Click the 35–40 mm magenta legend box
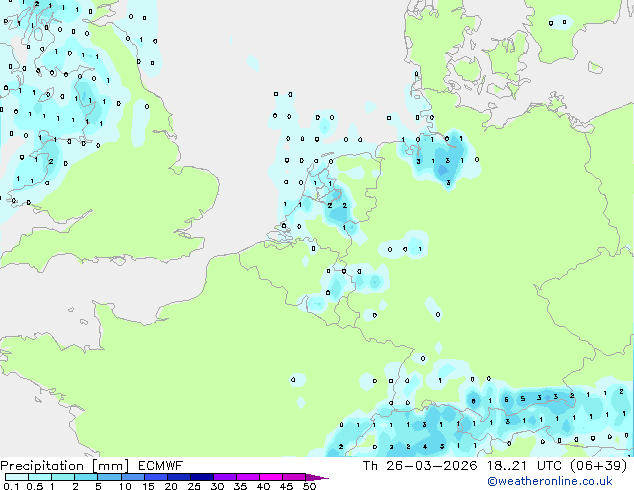Screen dimensions: 634x490 click(248, 477)
